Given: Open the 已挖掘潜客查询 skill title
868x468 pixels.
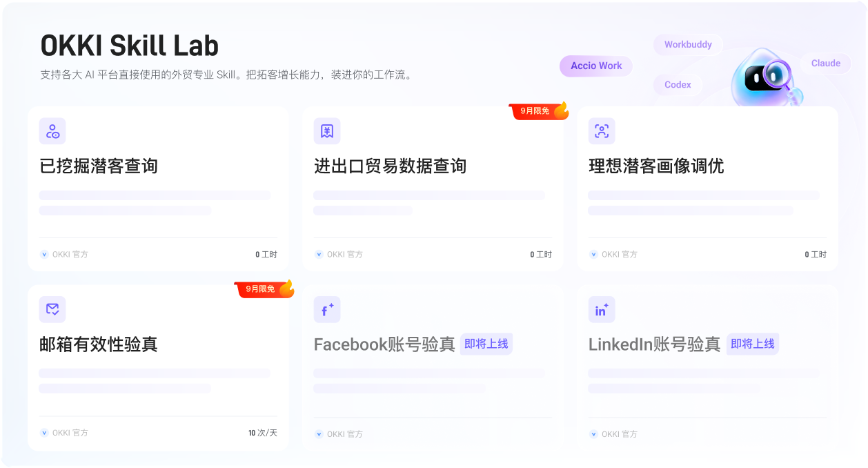Looking at the screenshot, I should [x=99, y=166].
